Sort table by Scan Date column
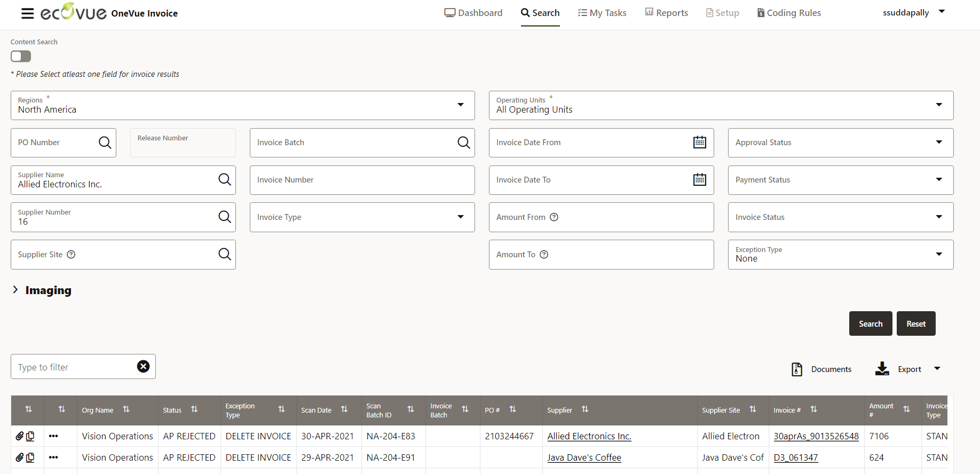The width and height of the screenshot is (980, 474). tap(344, 409)
